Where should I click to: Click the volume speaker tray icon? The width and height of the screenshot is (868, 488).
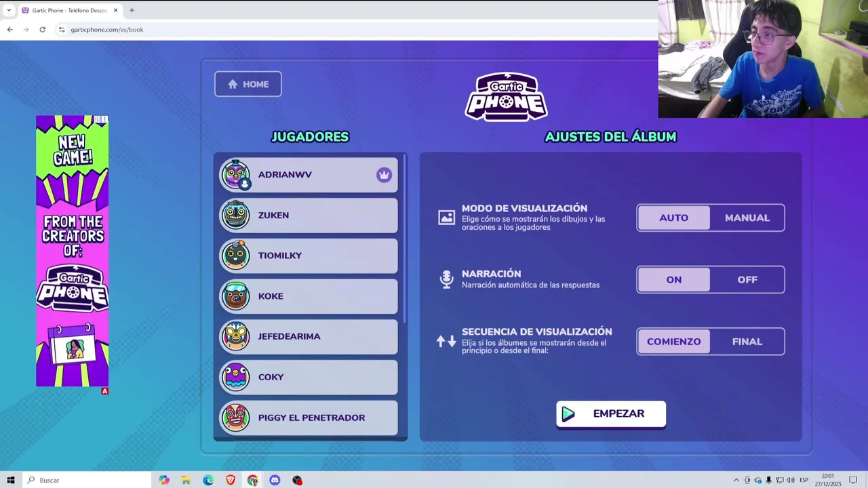[x=791, y=480]
